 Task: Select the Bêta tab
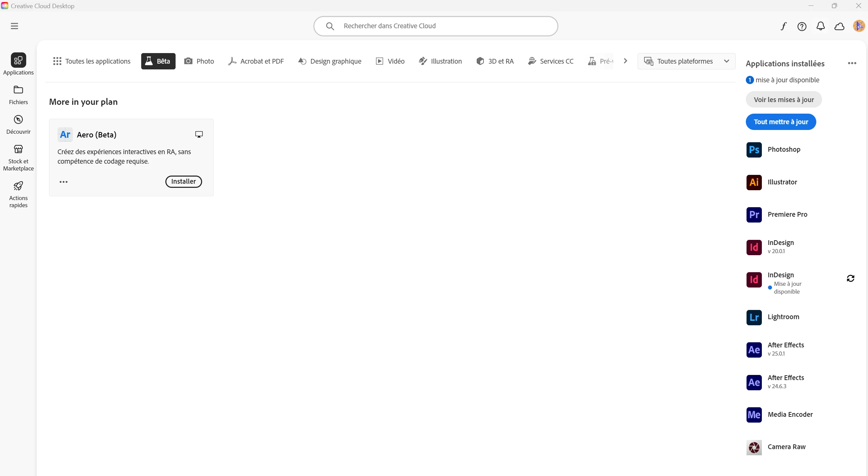[158, 61]
